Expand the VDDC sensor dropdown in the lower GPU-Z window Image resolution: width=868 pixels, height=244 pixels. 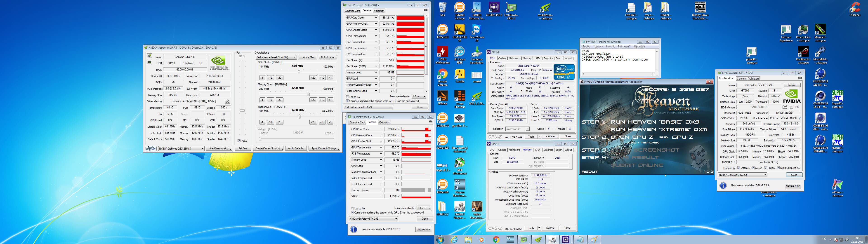click(381, 197)
